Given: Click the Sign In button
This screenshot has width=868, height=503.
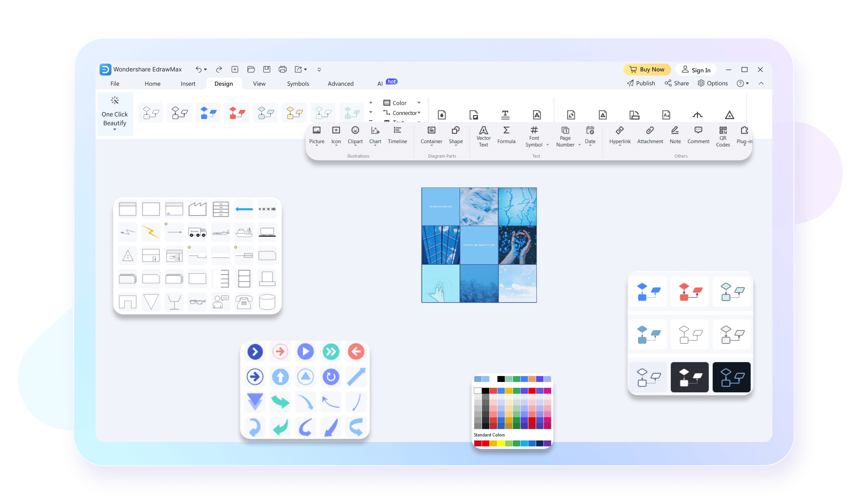Looking at the screenshot, I should coord(696,70).
